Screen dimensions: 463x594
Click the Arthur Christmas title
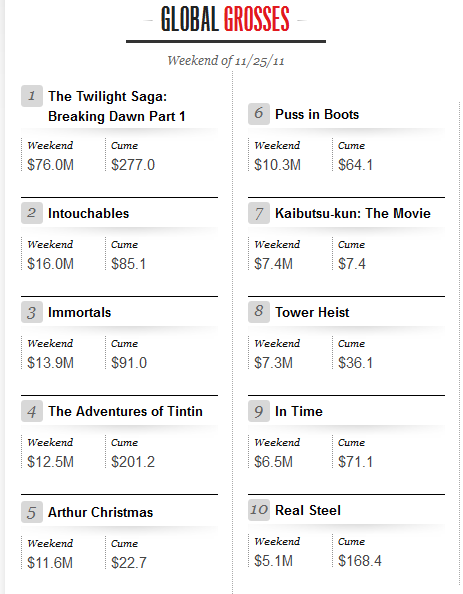click(100, 512)
